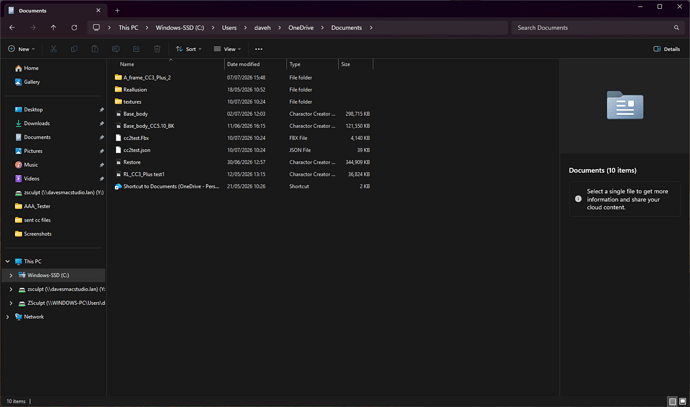
Task: Open Home in the sidebar
Action: tap(27, 68)
